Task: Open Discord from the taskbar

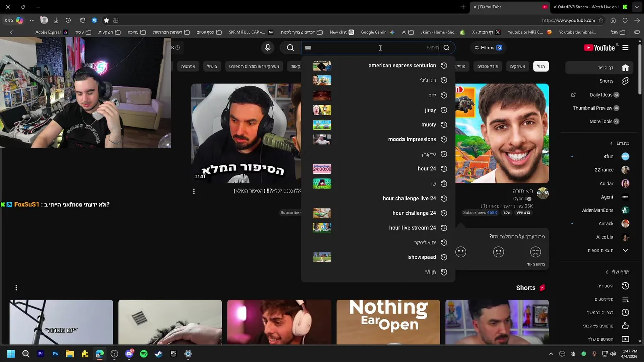Action: click(x=129, y=354)
